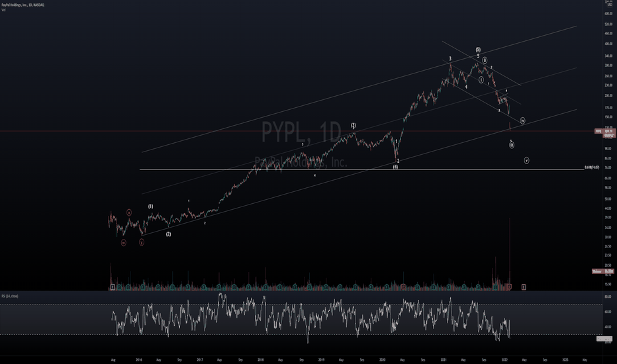
Task: Click the RSI (14, close) legend
Action: [x=10, y=296]
